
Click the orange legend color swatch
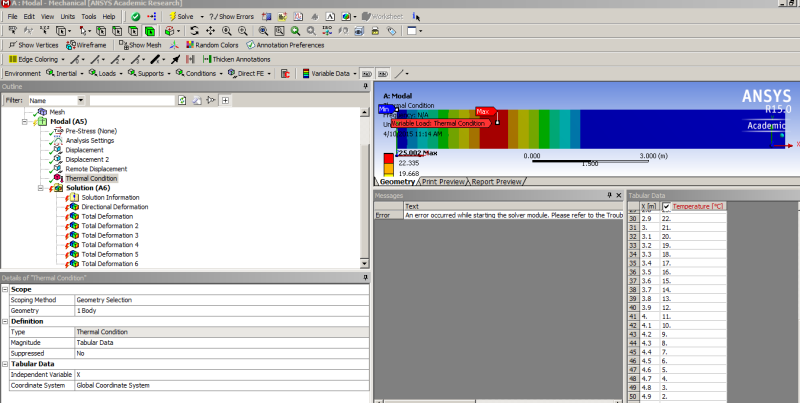click(x=388, y=168)
